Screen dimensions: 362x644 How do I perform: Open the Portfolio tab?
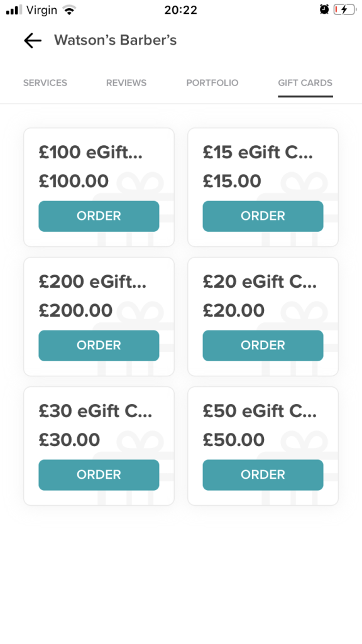click(212, 83)
